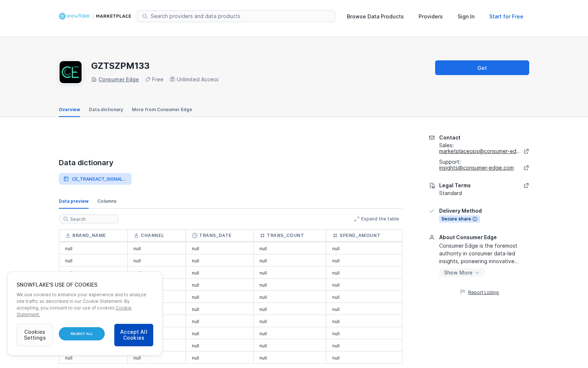
Task: Click the Unlimited Access label
Action: pos(198,79)
